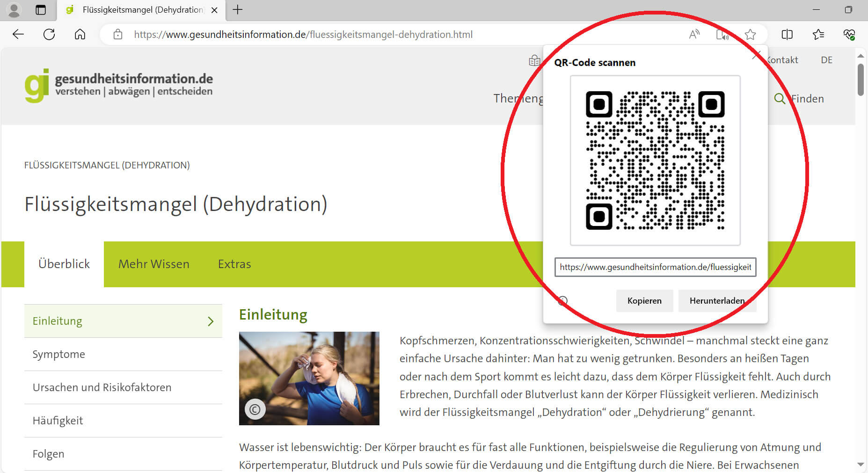Click Finden search text

point(807,99)
